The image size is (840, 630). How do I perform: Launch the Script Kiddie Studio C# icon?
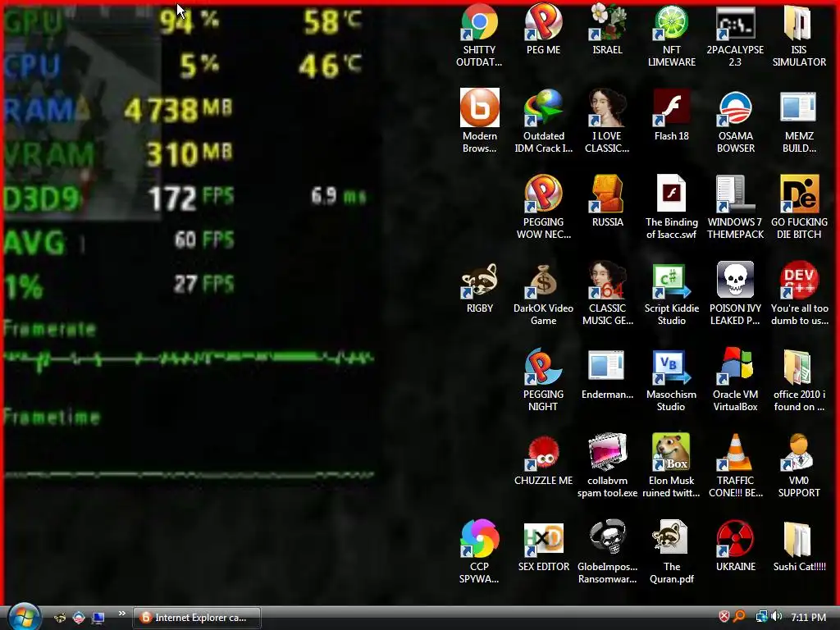(671, 281)
